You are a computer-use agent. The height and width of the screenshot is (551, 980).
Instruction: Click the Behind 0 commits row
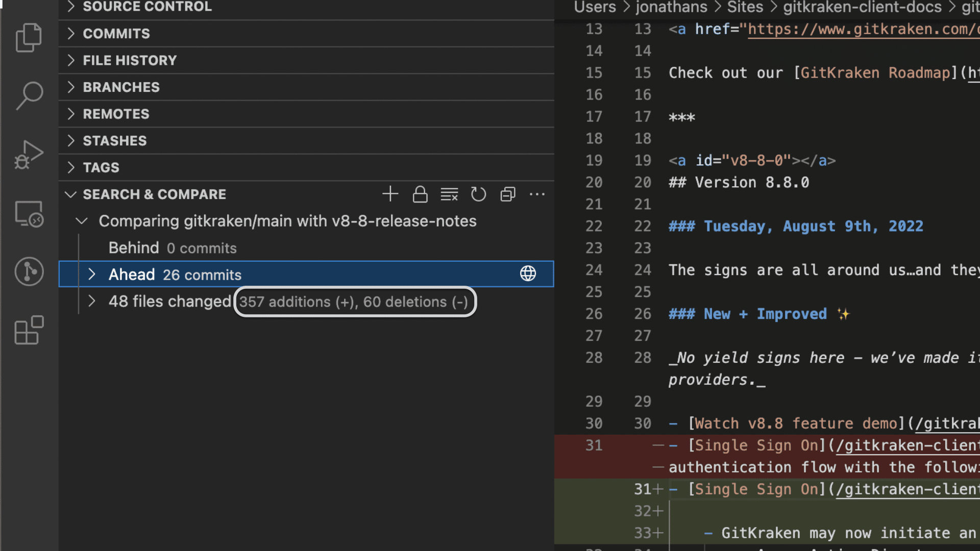point(173,248)
